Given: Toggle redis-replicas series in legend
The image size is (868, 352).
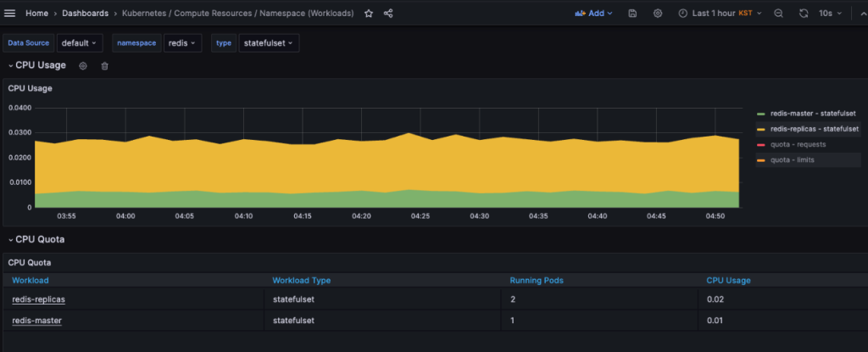Looking at the screenshot, I should (814, 129).
